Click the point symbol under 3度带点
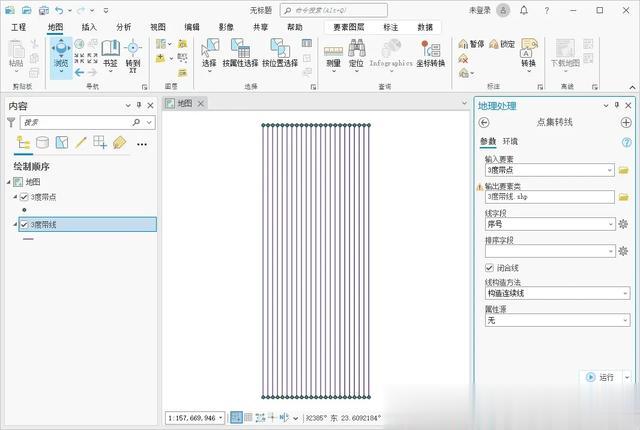Image resolution: width=640 pixels, height=430 pixels. (x=24, y=210)
